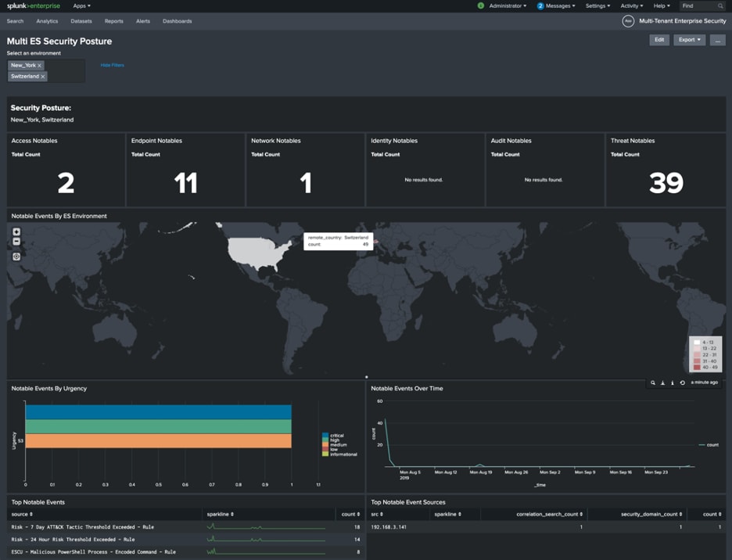
Task: Select the Malicious PowerShell Process rule row
Action: click(186, 552)
